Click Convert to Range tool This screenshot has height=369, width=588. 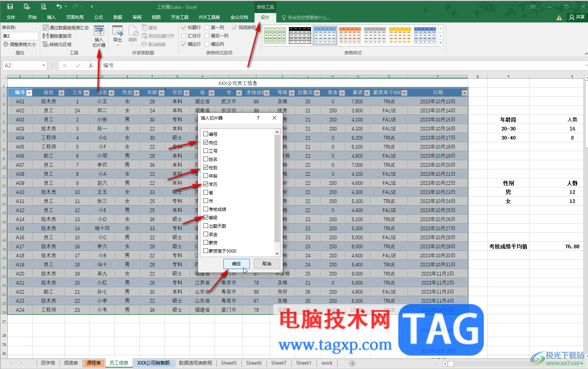(57, 44)
